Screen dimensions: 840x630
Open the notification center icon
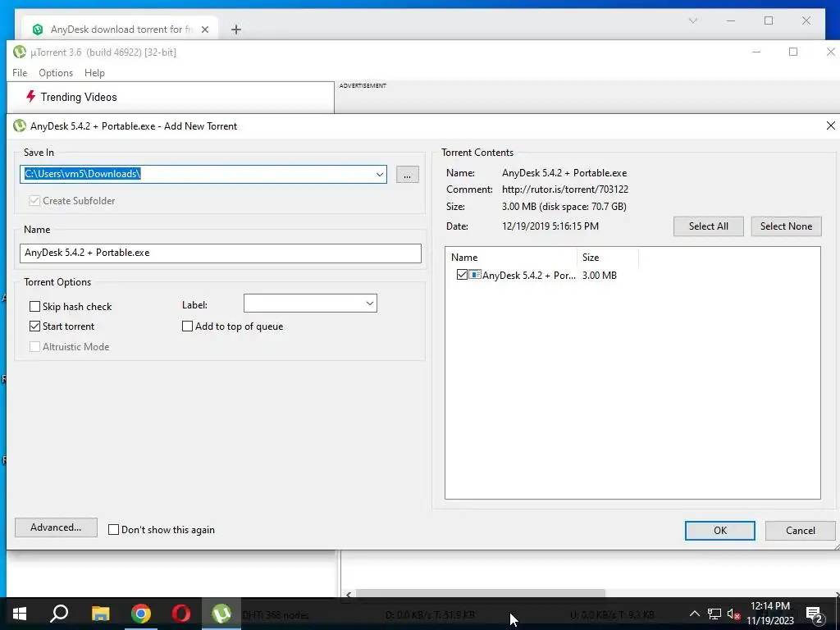coord(815,614)
